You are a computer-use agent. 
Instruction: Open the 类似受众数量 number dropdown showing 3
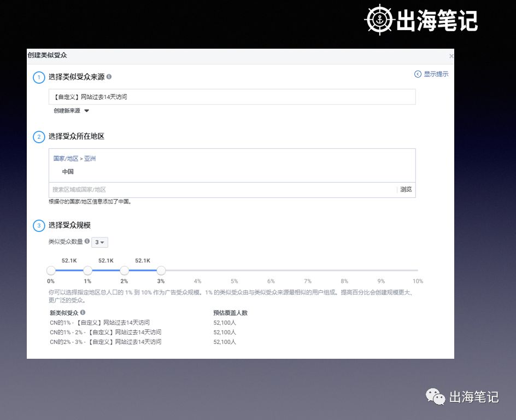[x=99, y=242]
